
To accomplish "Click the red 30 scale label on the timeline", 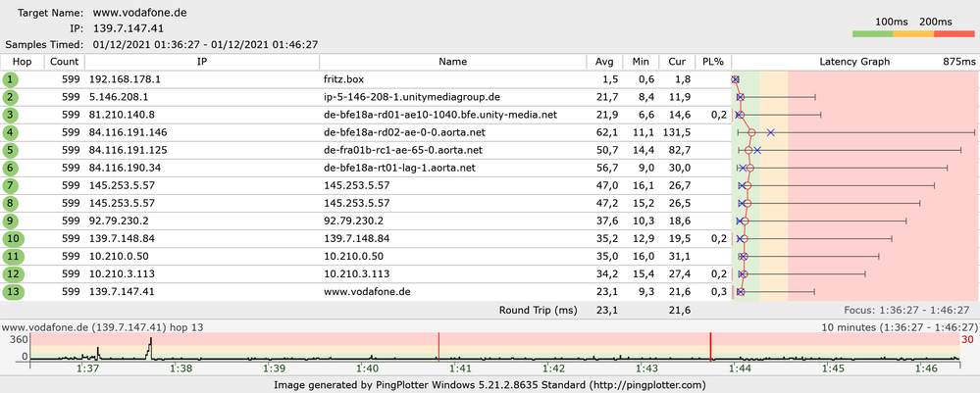I will (966, 339).
